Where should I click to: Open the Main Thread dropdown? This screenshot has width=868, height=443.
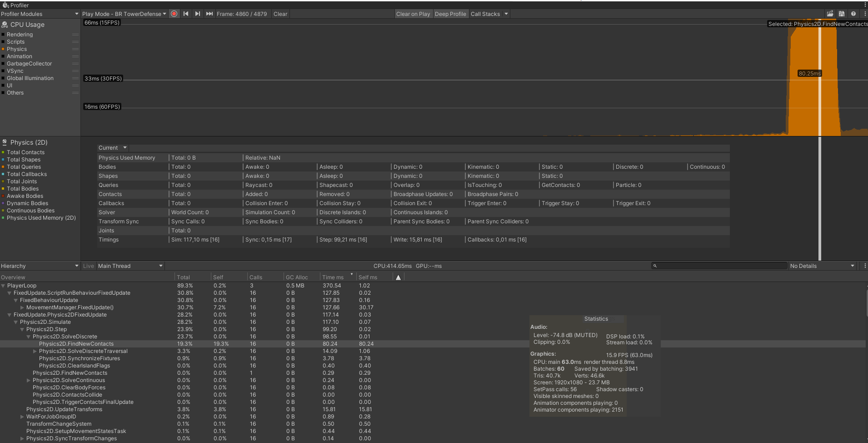tap(130, 266)
